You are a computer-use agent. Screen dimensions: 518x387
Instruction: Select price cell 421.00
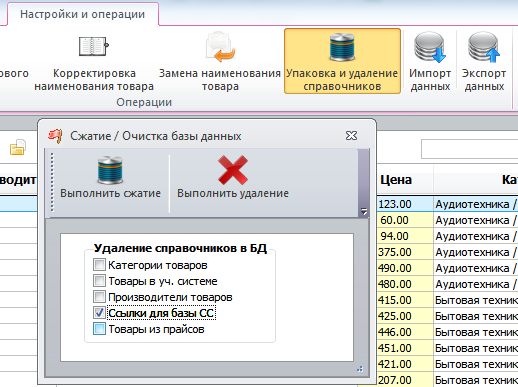(x=405, y=364)
